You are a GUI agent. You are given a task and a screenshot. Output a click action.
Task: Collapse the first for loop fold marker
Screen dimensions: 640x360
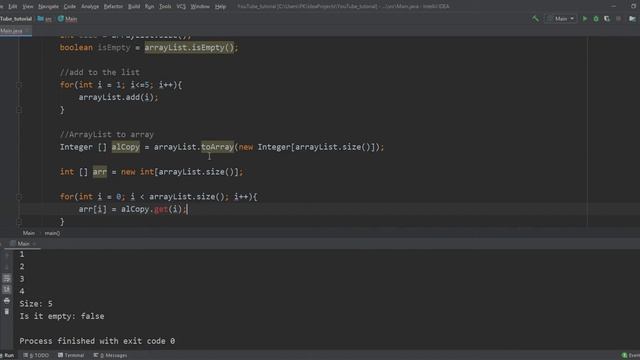[19, 85]
